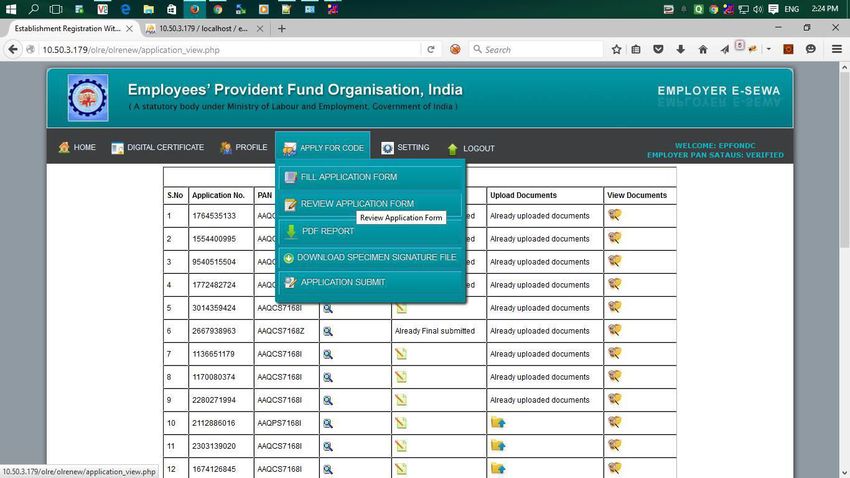Switch to Establishment Registration tab
The height and width of the screenshot is (478, 850).
(x=70, y=28)
